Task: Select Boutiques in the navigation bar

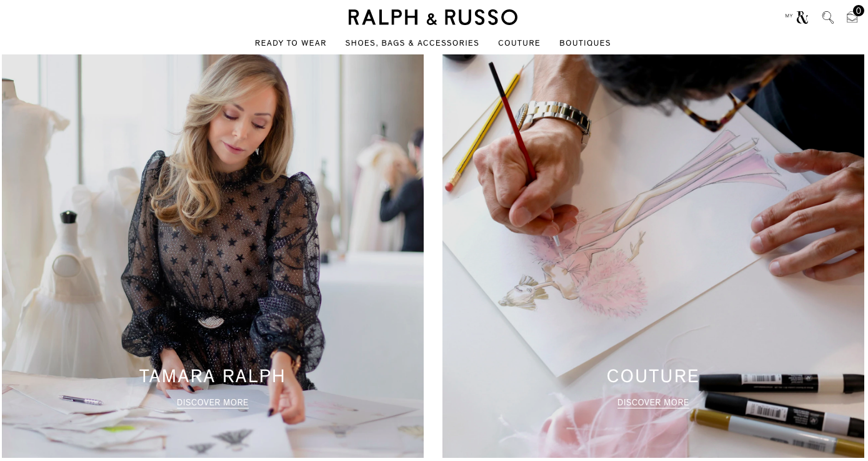Action: tap(585, 43)
